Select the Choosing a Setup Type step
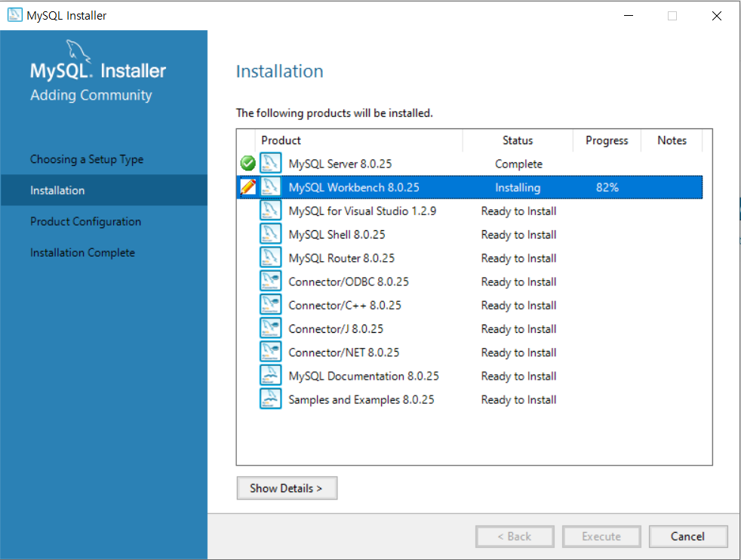Image resolution: width=741 pixels, height=560 pixels. [87, 159]
